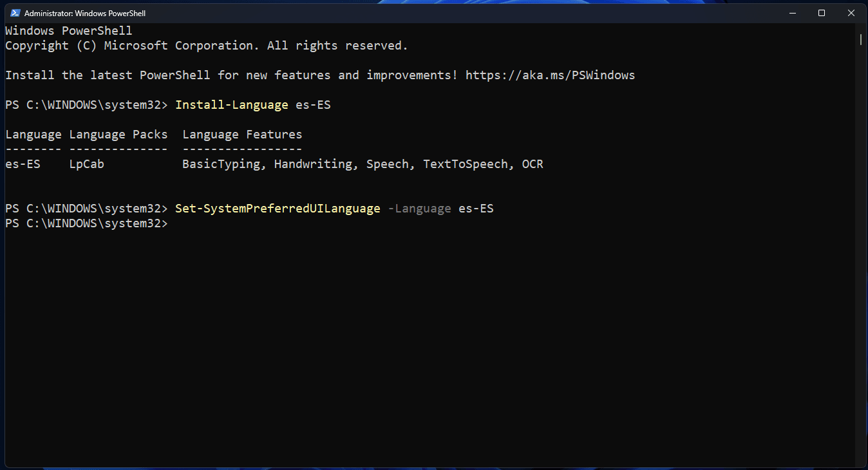The image size is (868, 470).
Task: Open the PowerShell window system menu icon
Action: click(14, 12)
